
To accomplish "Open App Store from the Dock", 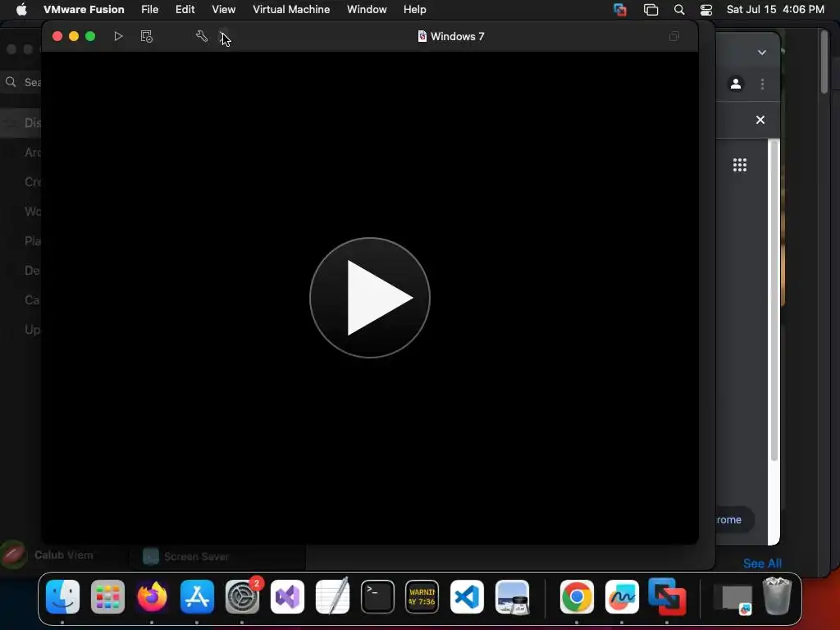I will click(x=197, y=597).
